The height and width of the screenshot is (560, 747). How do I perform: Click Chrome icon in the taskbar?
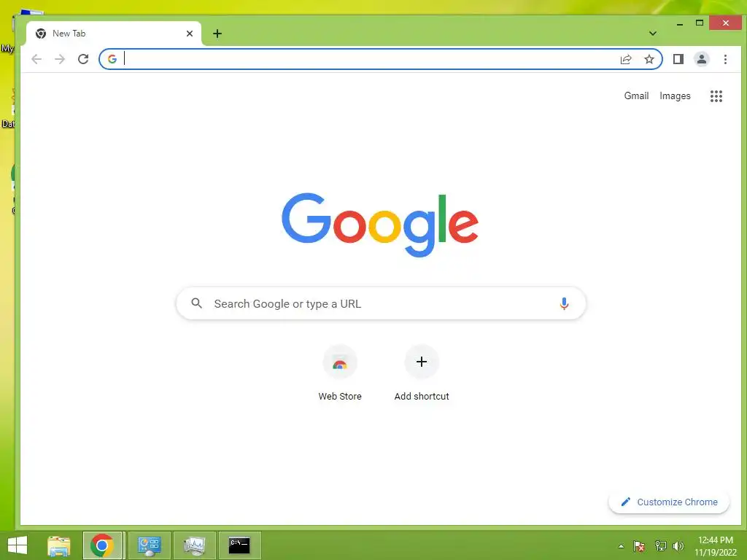102,545
